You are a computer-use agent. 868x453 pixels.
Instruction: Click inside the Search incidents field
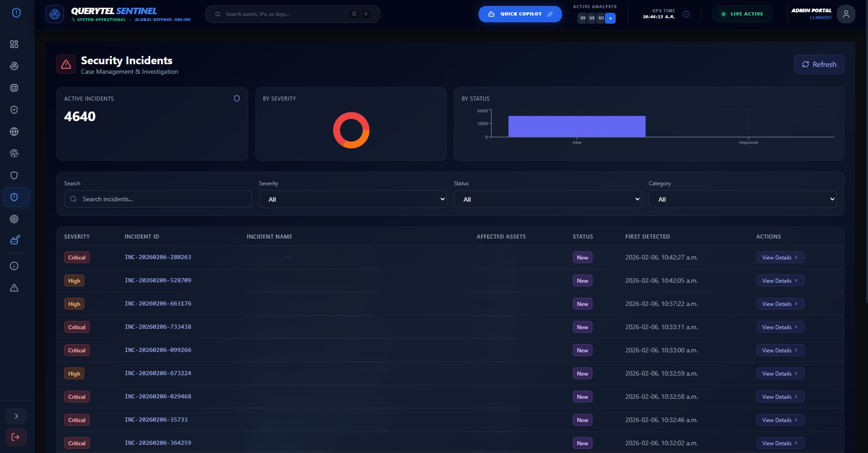pos(158,199)
